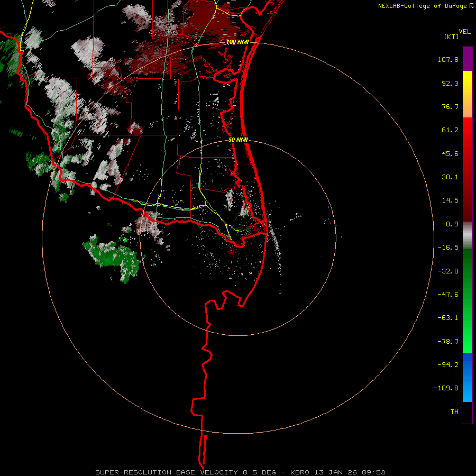Click the -78.7 legend value
The height and width of the screenshot is (476, 476).
tap(448, 342)
